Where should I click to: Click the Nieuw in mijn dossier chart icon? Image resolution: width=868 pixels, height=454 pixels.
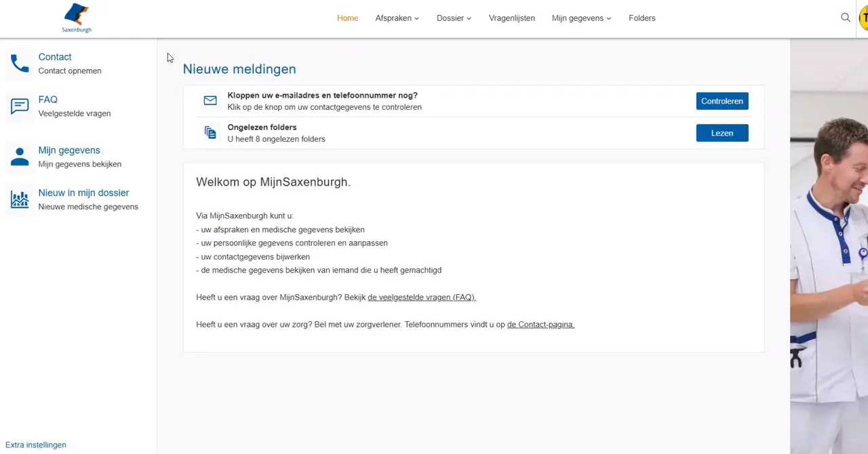tap(20, 199)
